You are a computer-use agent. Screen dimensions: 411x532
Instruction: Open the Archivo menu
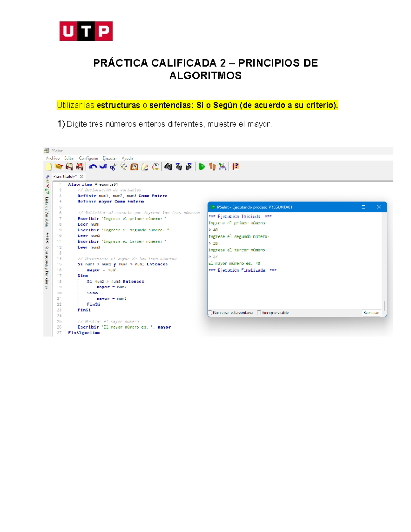[53, 158]
